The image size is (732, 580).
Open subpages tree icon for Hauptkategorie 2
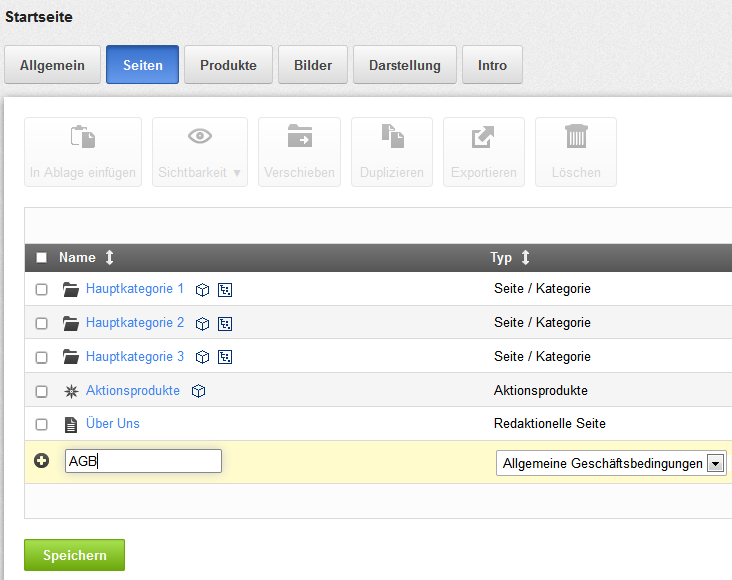point(225,324)
